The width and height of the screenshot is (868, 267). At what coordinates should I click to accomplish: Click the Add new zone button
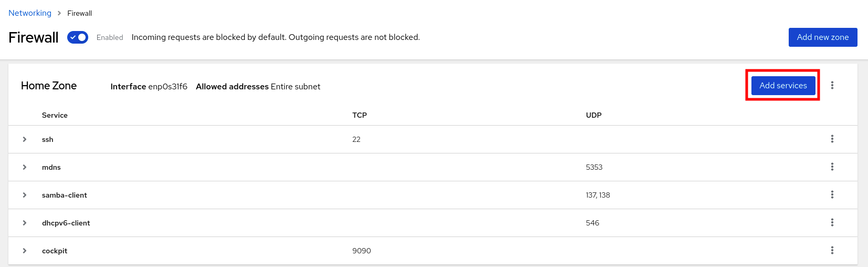coord(822,37)
